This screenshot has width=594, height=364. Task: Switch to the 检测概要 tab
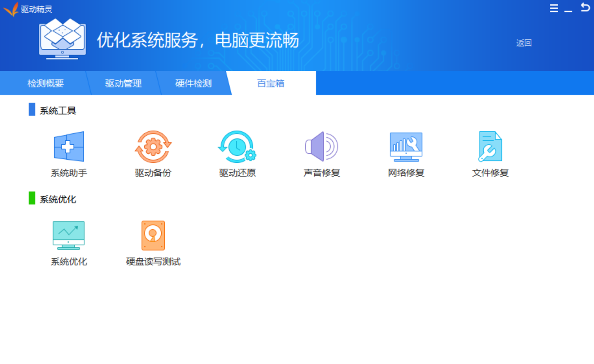tap(45, 83)
